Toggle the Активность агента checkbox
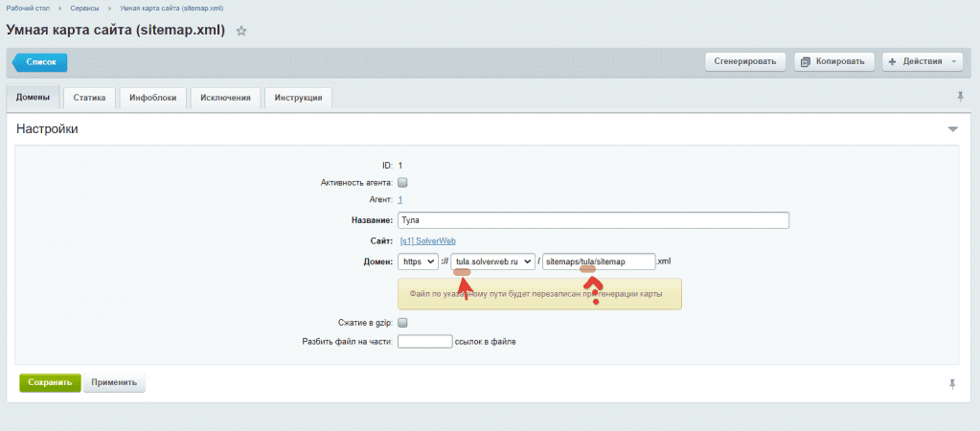The height and width of the screenshot is (431, 980). tap(402, 182)
